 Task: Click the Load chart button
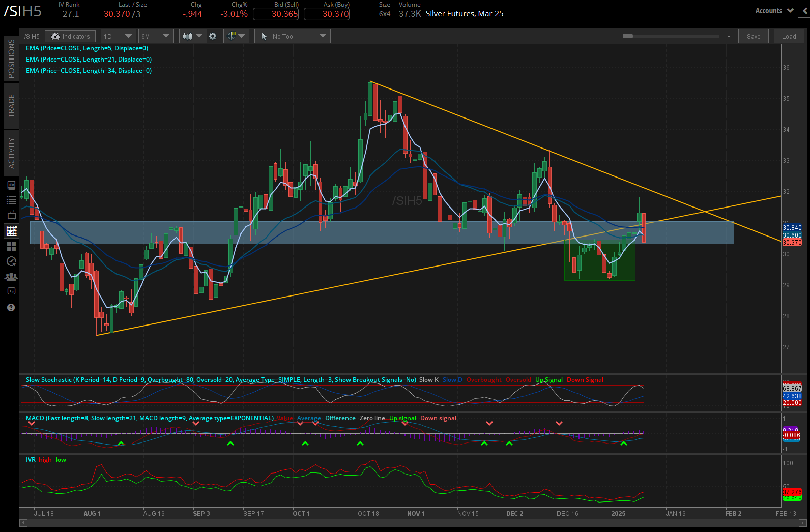point(789,36)
